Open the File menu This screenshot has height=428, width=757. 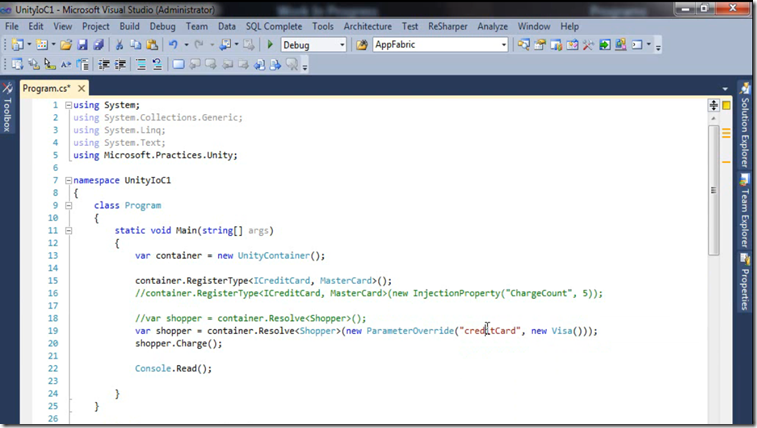tap(12, 27)
